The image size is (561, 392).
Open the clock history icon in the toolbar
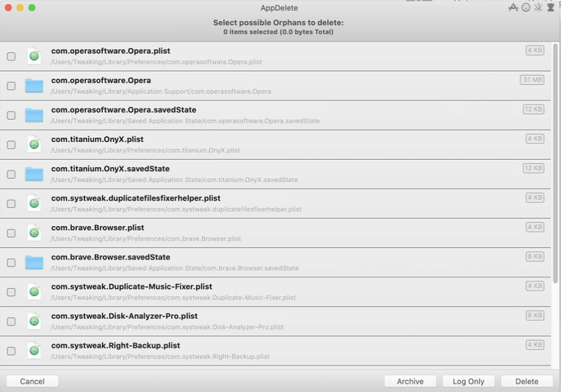[x=525, y=7]
